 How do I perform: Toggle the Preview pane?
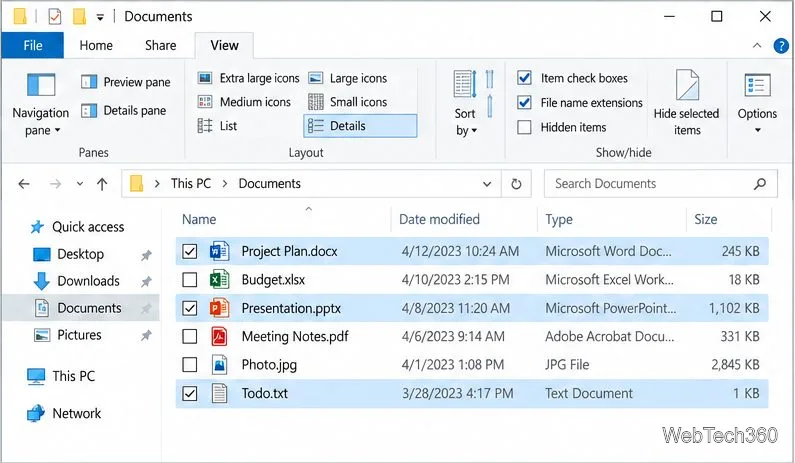pyautogui.click(x=125, y=82)
